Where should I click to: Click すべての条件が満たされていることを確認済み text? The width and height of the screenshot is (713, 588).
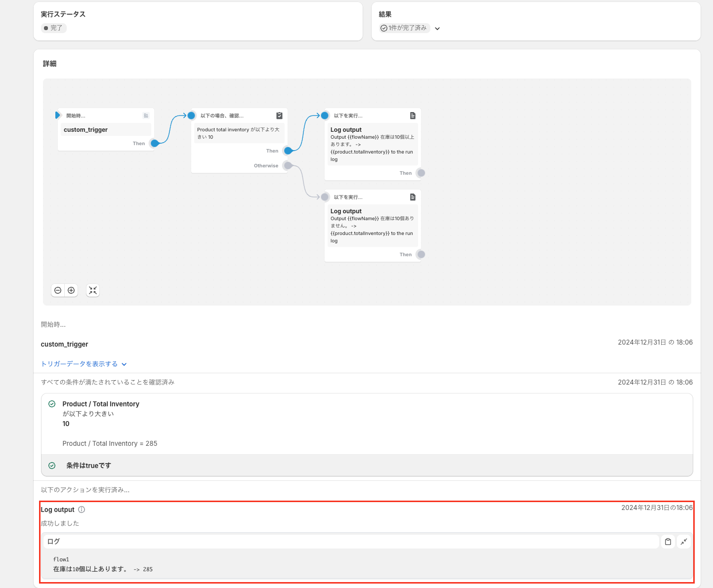point(108,382)
